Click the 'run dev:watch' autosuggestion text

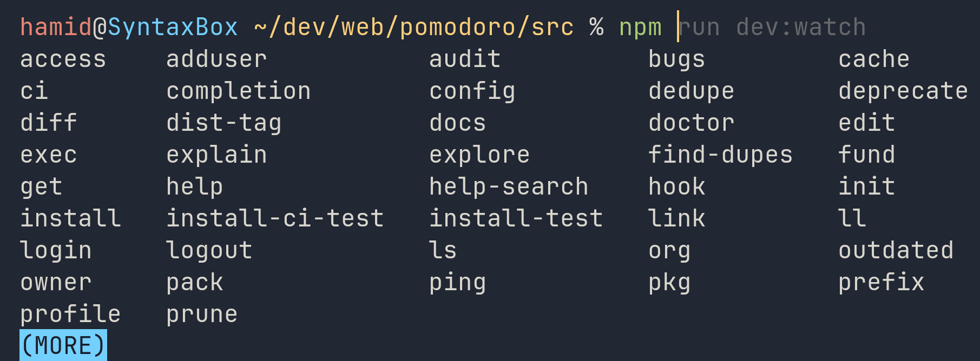pyautogui.click(x=773, y=28)
